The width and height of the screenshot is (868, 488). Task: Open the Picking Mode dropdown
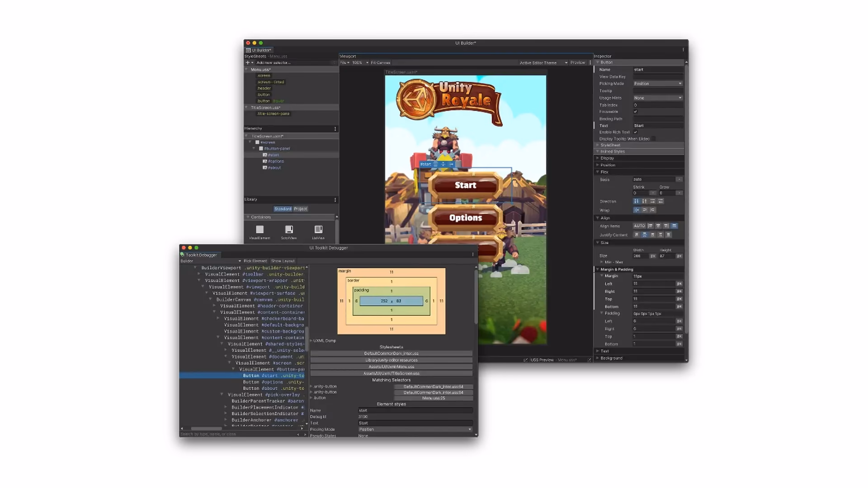[x=658, y=83]
